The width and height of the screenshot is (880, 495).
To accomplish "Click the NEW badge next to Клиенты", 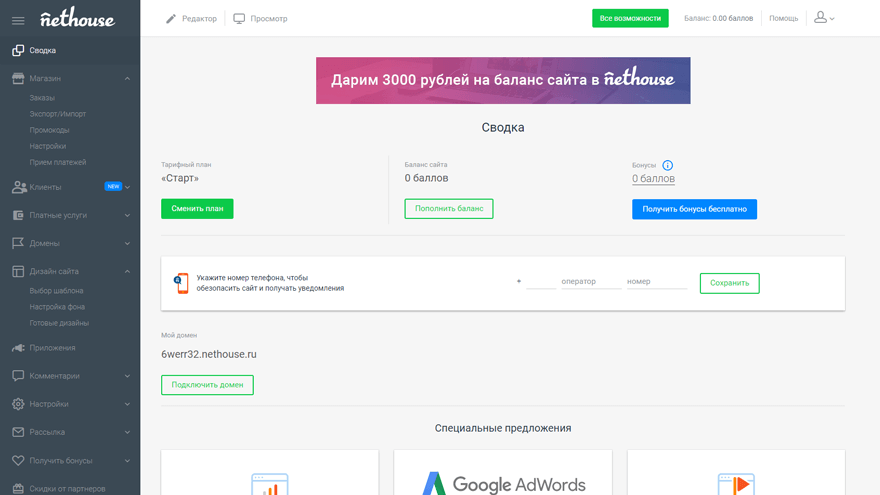I will 113,186.
